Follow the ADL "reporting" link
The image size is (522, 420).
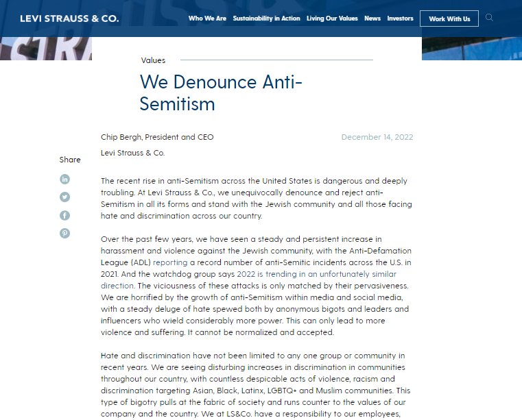point(170,262)
